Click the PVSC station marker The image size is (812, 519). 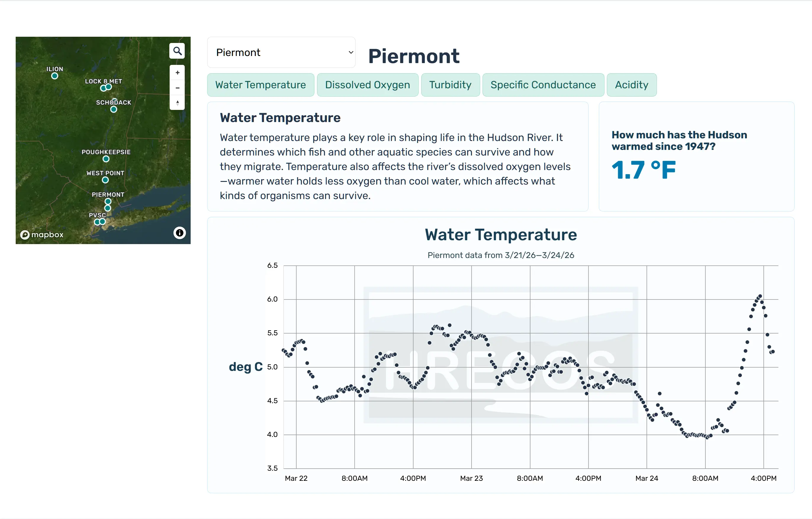pyautogui.click(x=97, y=222)
